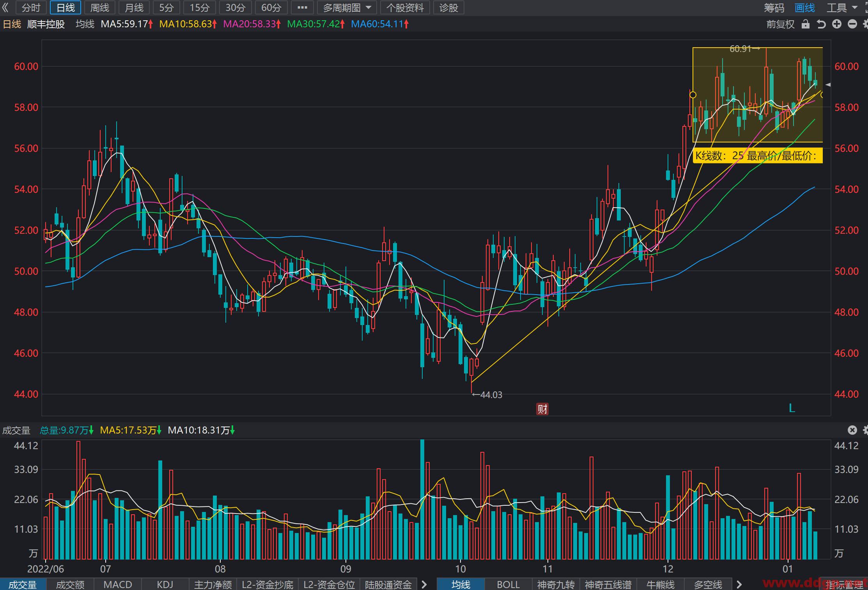Select the L2-资金抄底 indicator tab
Image resolution: width=868 pixels, height=590 pixels.
click(267, 584)
